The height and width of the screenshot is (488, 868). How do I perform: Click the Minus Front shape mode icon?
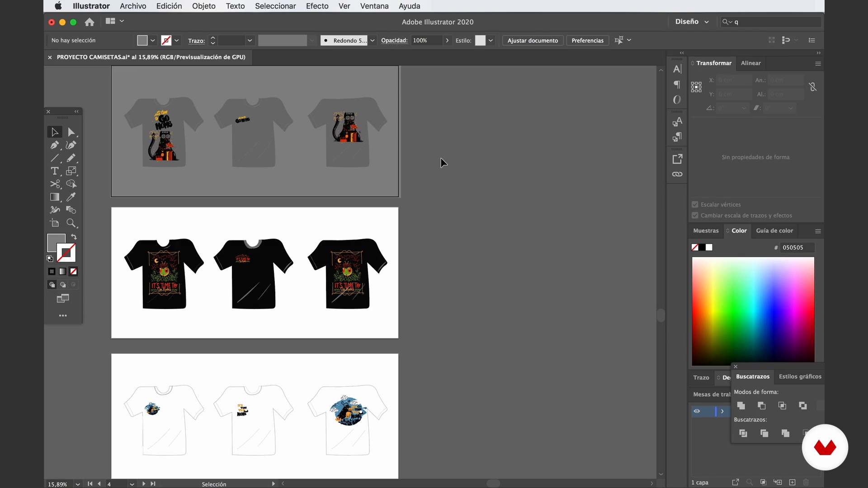pos(762,405)
